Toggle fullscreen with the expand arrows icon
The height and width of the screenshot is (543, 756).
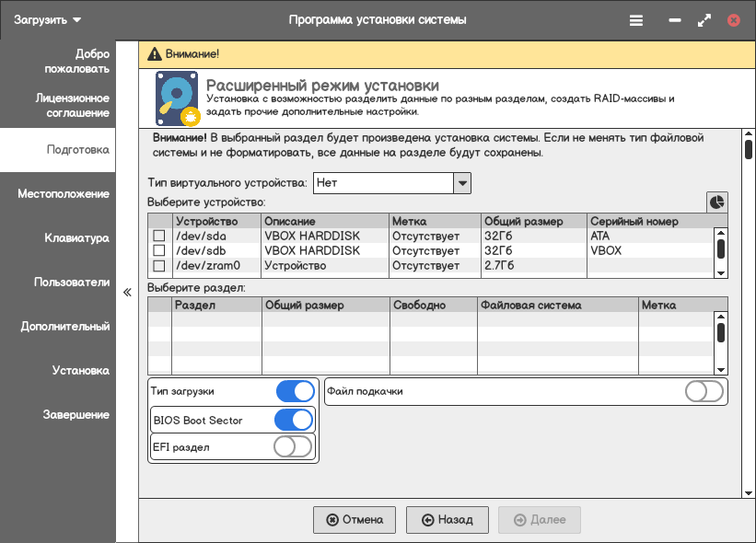coord(704,20)
